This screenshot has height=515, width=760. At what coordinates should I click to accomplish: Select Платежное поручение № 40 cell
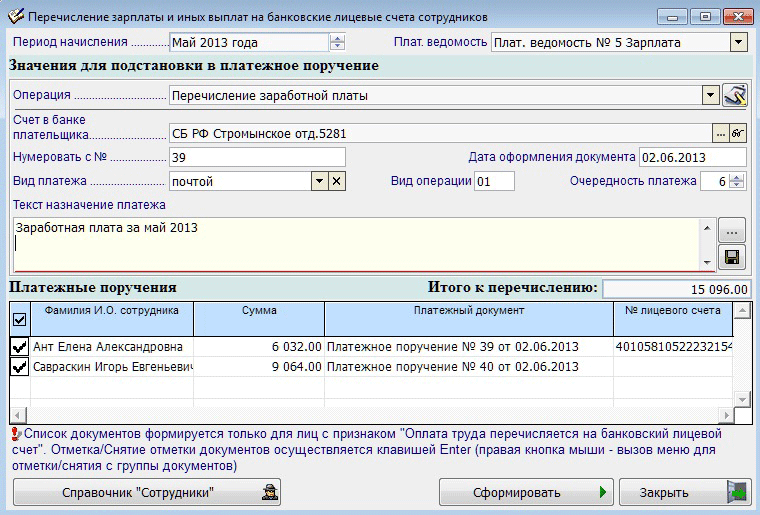469,367
